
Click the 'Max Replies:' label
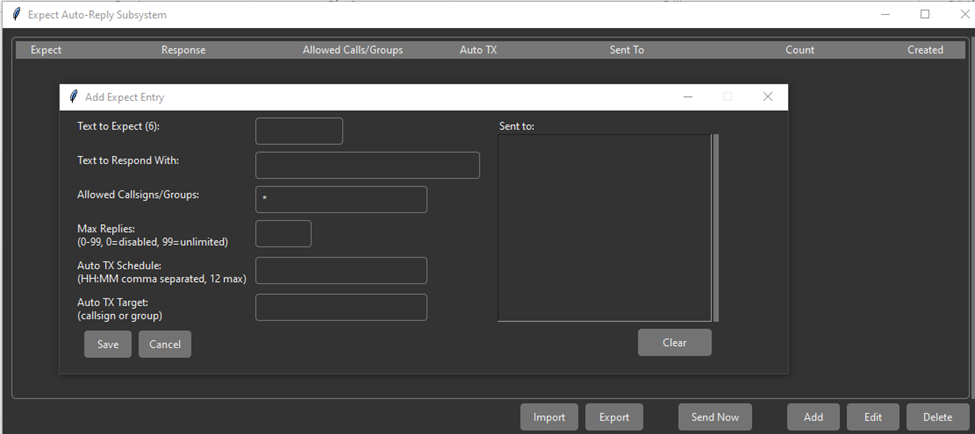[x=106, y=229]
